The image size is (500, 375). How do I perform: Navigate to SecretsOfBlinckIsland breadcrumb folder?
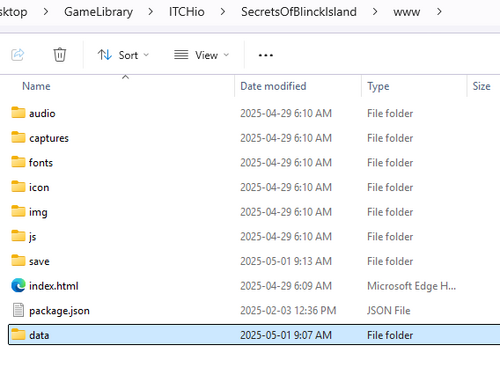pyautogui.click(x=299, y=12)
